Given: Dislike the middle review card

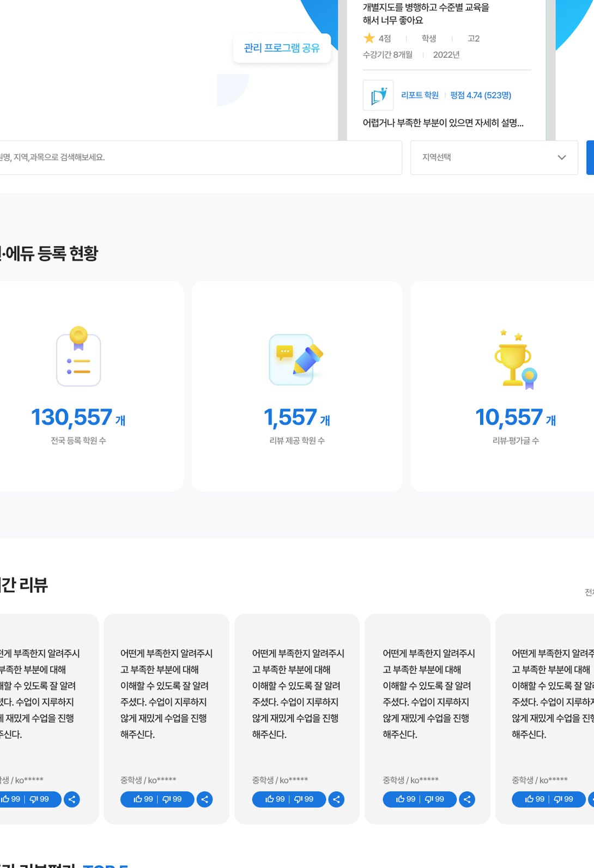Looking at the screenshot, I should coord(304,799).
